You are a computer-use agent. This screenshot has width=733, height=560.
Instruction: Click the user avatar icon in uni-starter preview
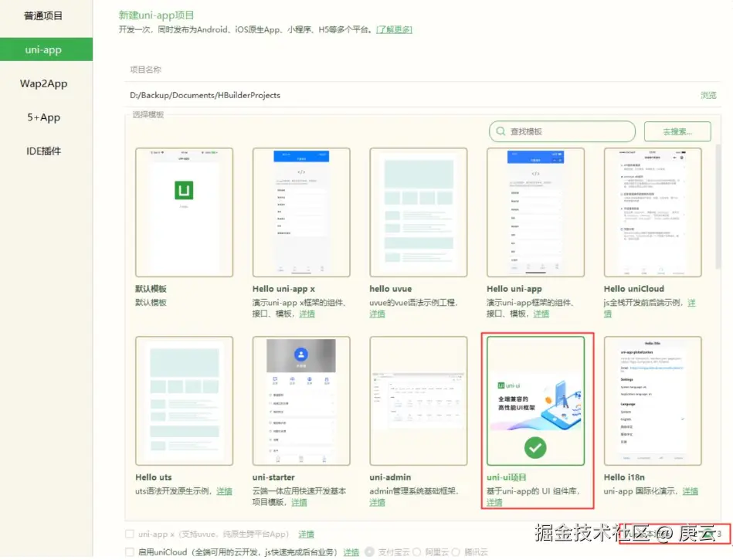[x=301, y=355]
